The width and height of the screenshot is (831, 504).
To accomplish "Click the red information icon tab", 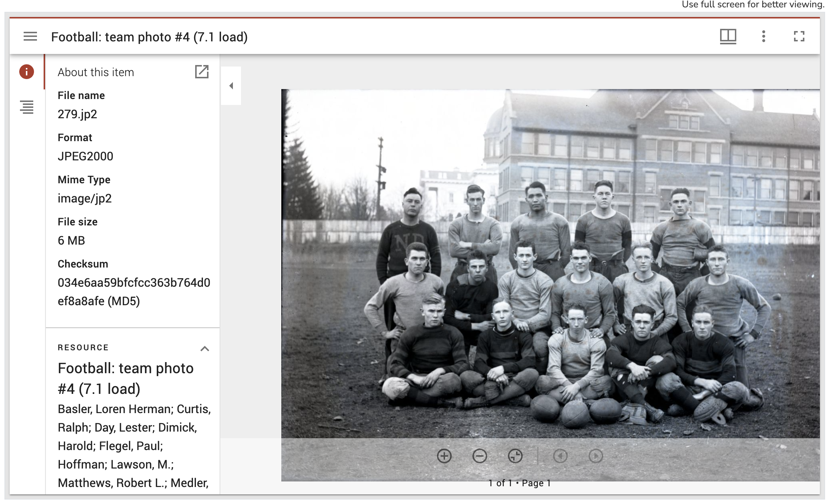I will tap(27, 72).
